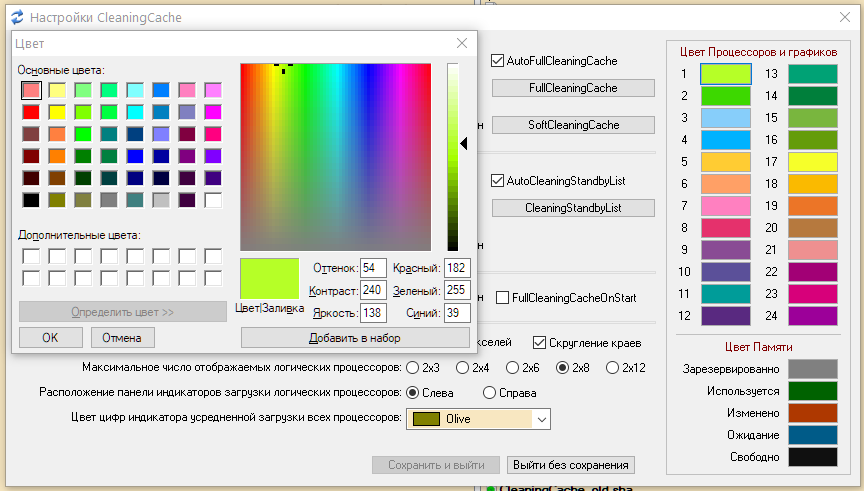Click the Добавить в набор button
864x491 pixels.
[x=354, y=338]
